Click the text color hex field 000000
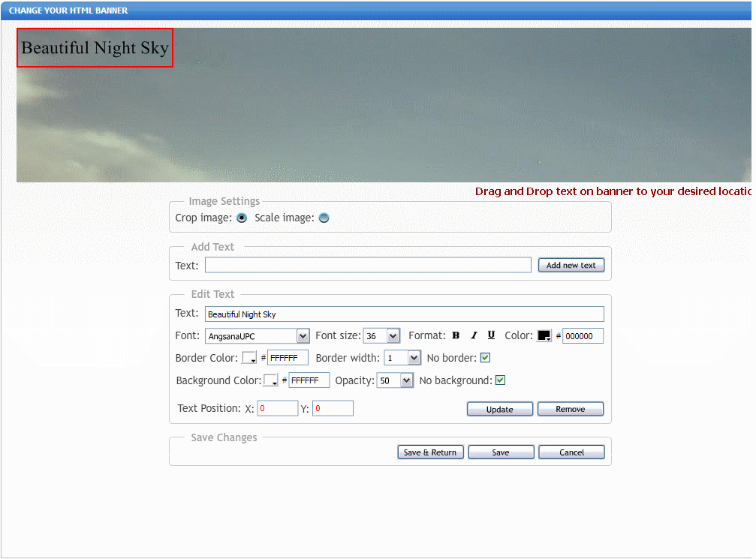 coord(583,336)
